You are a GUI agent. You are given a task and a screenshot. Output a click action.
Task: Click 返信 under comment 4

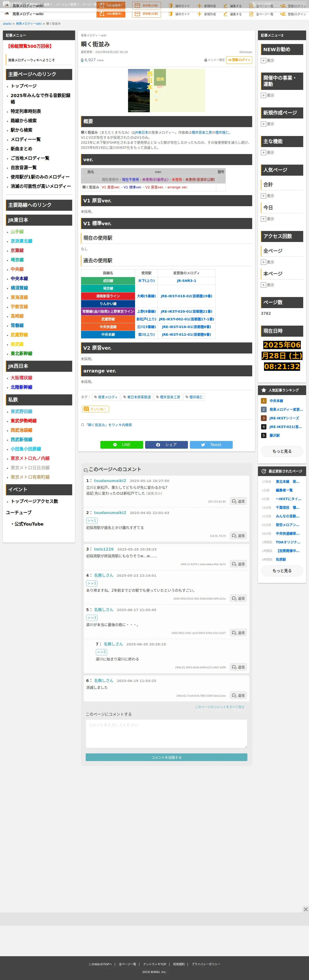(238, 598)
